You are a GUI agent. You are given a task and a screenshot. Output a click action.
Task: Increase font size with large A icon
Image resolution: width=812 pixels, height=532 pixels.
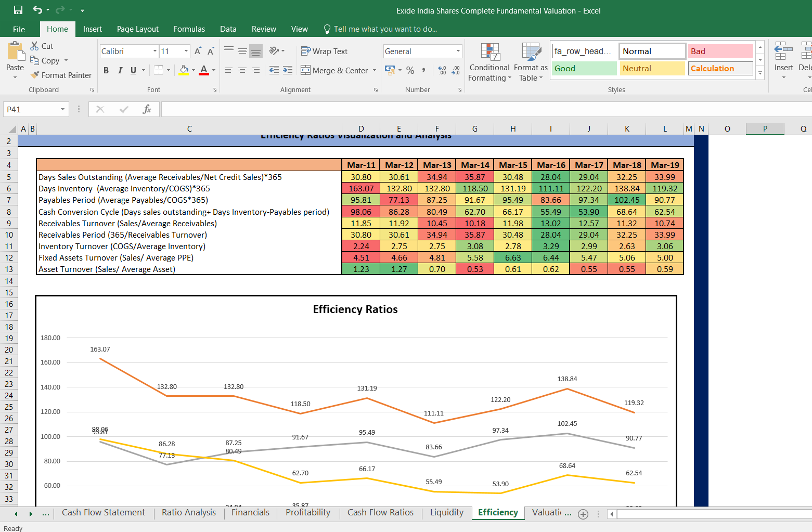[x=198, y=51]
